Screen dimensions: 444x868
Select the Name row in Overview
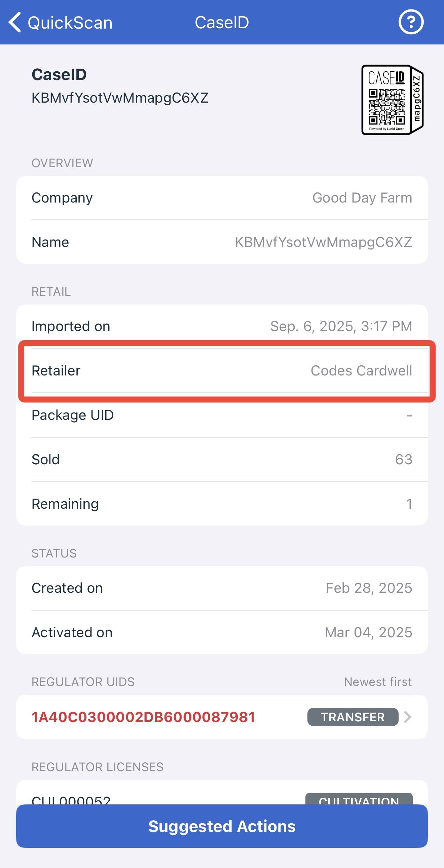pyautogui.click(x=222, y=242)
